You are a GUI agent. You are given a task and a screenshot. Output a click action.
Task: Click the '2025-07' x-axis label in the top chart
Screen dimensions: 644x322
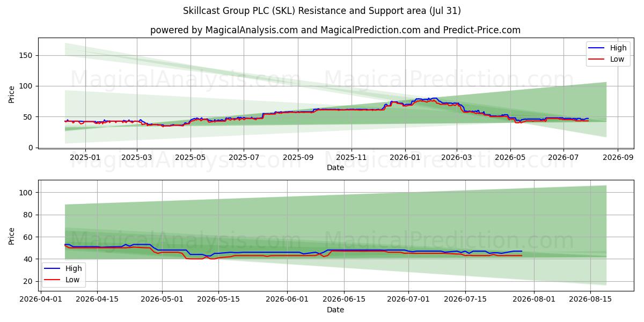[x=244, y=158]
